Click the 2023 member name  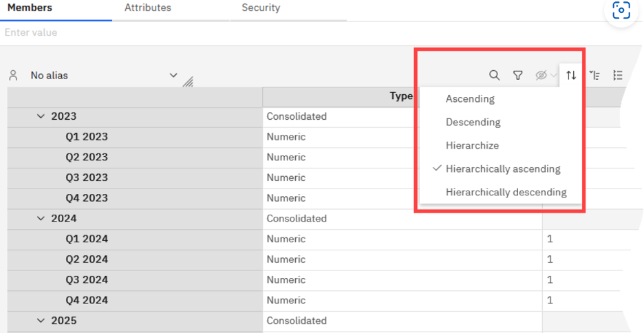tap(64, 116)
